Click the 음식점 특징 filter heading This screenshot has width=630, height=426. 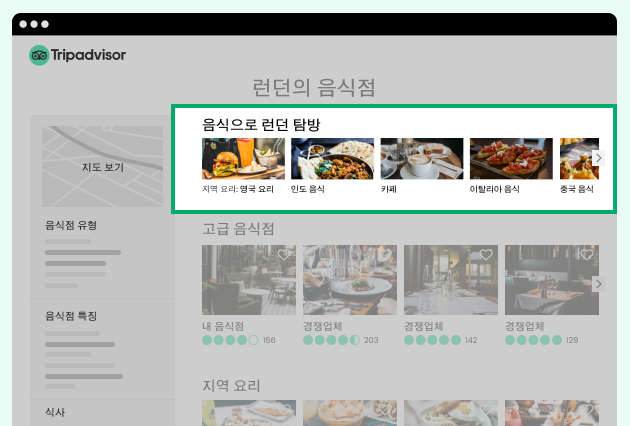71,315
